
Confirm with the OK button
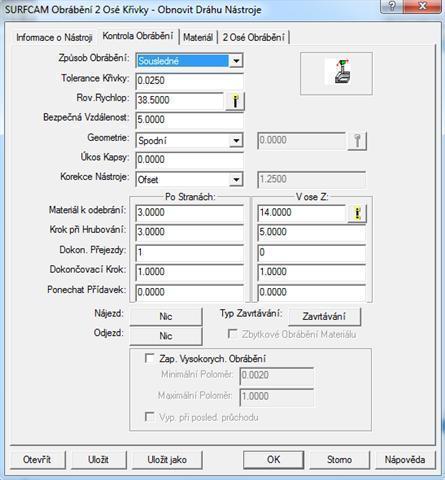pos(273,460)
